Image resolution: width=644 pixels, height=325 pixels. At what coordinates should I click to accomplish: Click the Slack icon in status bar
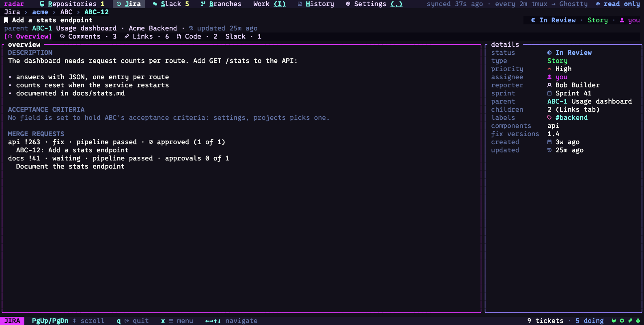(x=638, y=321)
